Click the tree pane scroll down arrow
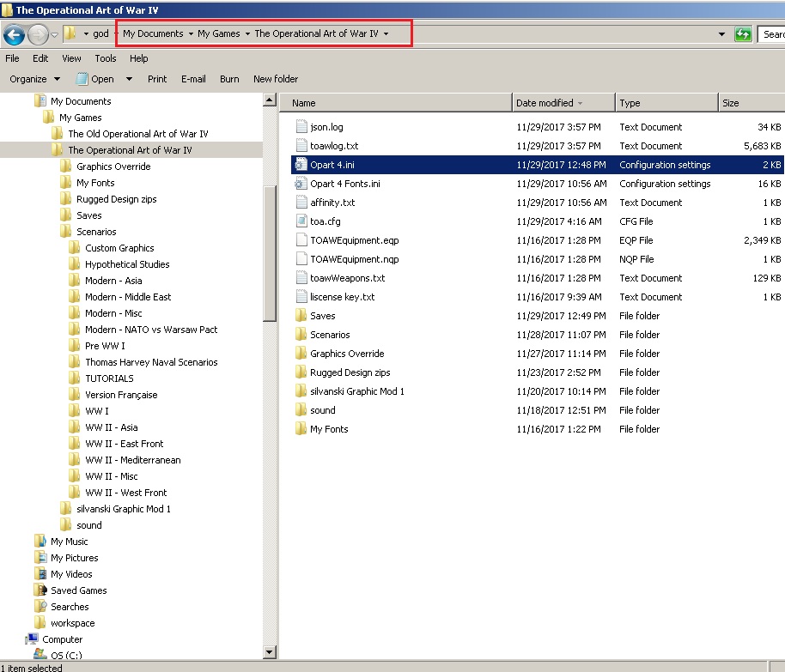The height and width of the screenshot is (672, 785). (270, 652)
